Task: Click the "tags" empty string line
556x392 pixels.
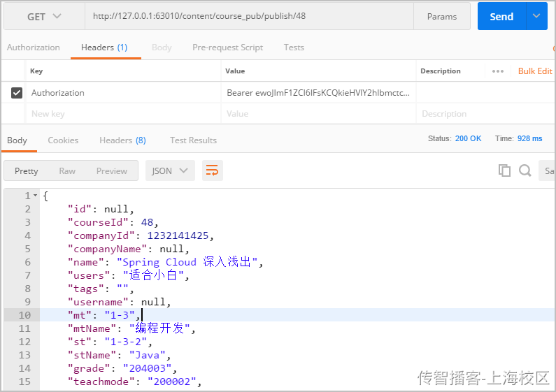Action: [101, 289]
